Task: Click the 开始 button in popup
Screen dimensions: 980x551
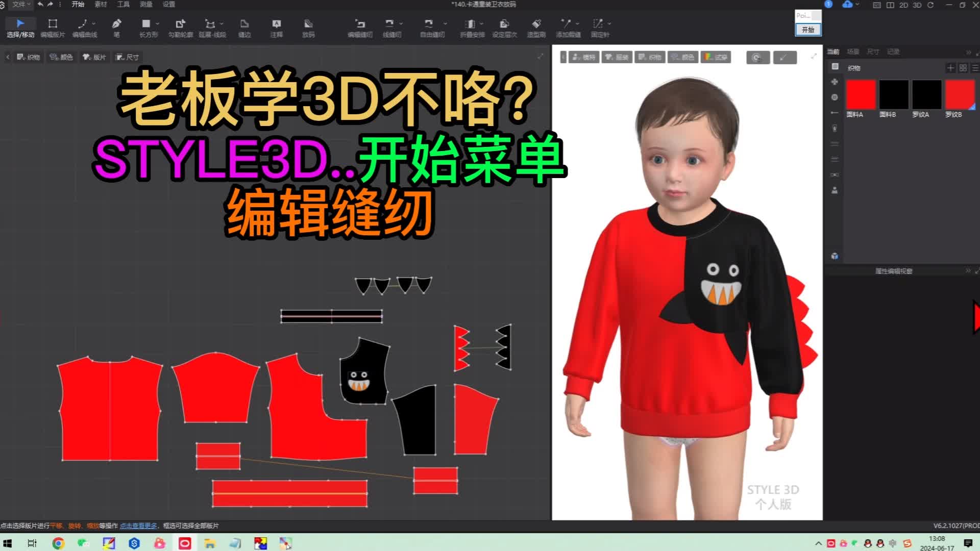Action: tap(808, 30)
